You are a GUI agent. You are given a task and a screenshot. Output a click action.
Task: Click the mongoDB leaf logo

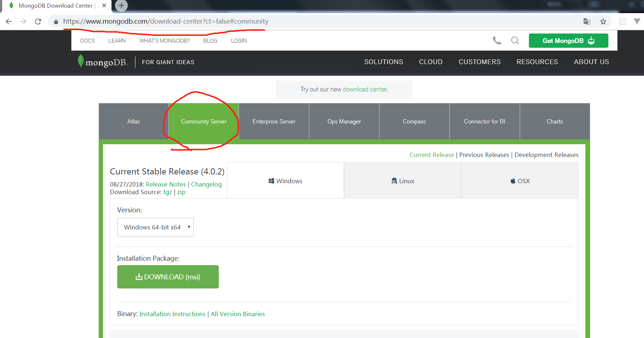tap(103, 62)
